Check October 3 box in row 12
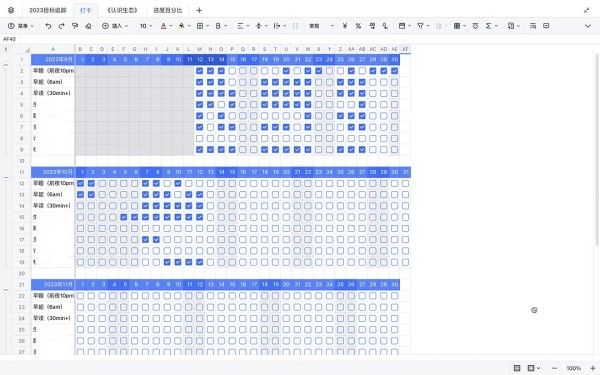Image resolution: width=600 pixels, height=375 pixels. click(102, 183)
